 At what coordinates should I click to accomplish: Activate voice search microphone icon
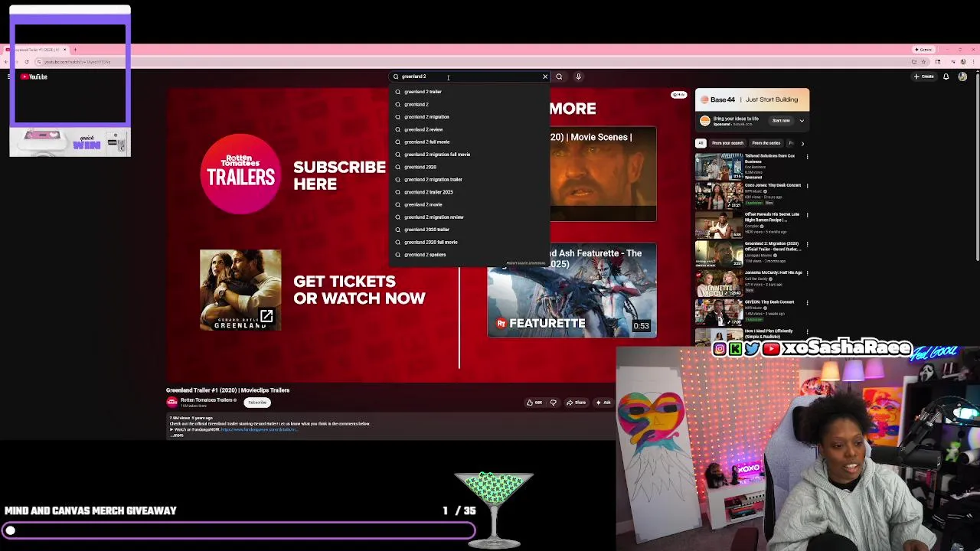click(x=578, y=77)
